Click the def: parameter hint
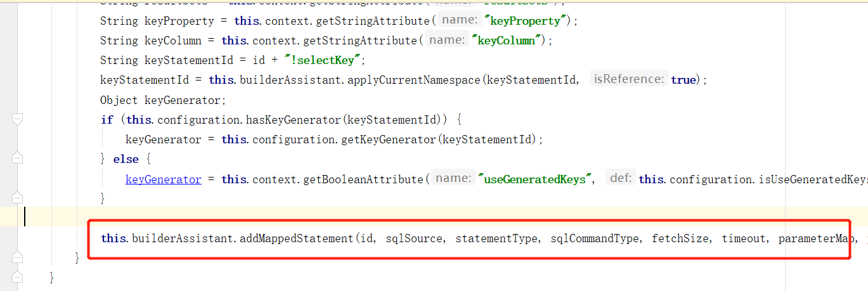The image size is (868, 291). tap(620, 179)
